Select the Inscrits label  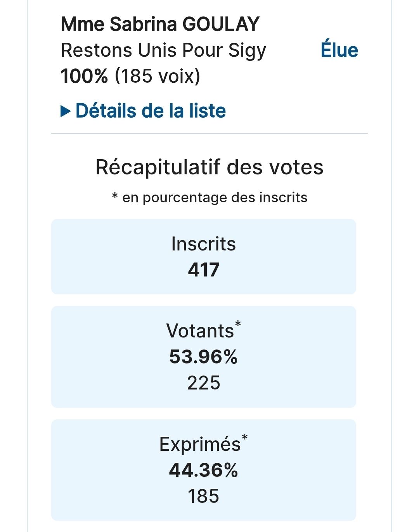tap(203, 244)
